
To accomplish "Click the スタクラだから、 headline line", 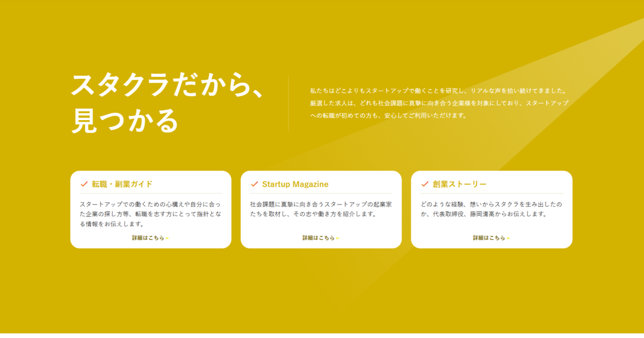I will [167, 85].
